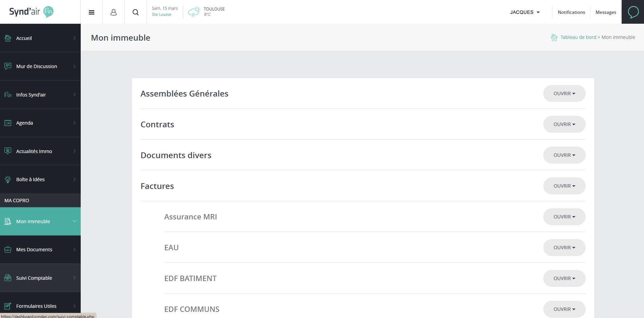Click the Assemblées Générales heading
Screen dimensions: 644x318
(x=184, y=93)
